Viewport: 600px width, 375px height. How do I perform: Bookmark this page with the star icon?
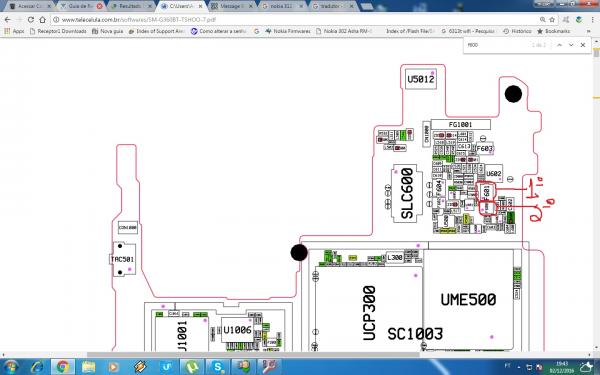point(552,20)
